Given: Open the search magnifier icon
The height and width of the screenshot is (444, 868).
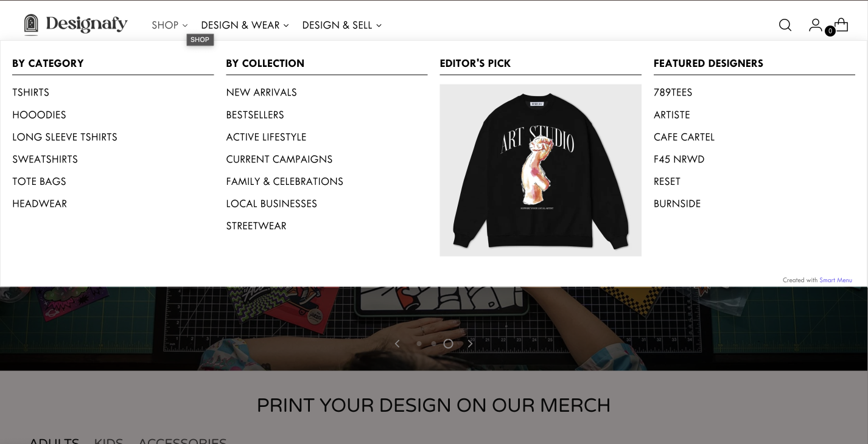Looking at the screenshot, I should [x=785, y=25].
